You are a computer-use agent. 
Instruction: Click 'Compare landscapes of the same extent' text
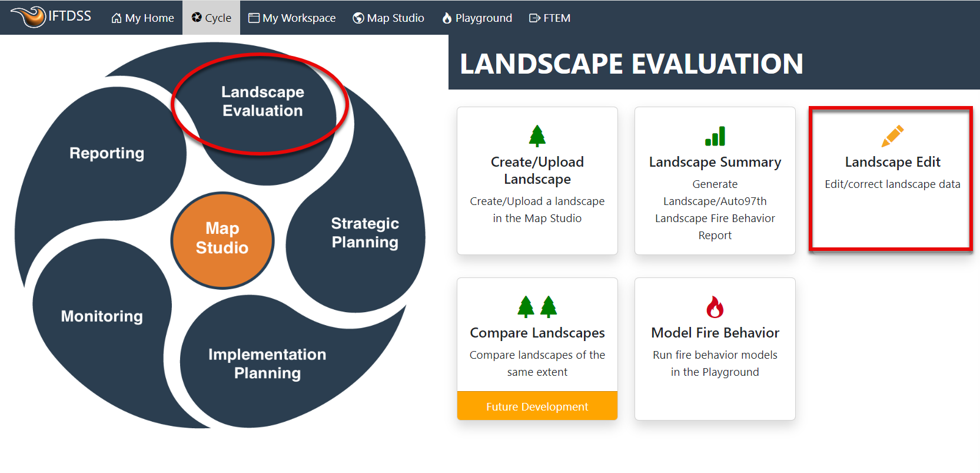coord(537,363)
